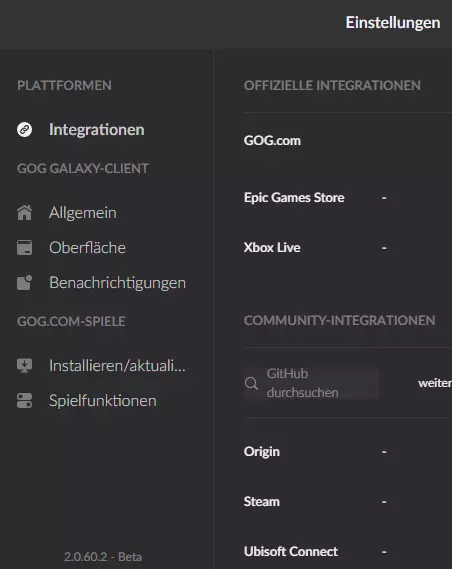Image resolution: width=452 pixels, height=569 pixels.
Task: Select Installieren/aktuali... in the sidebar
Action: click(117, 365)
